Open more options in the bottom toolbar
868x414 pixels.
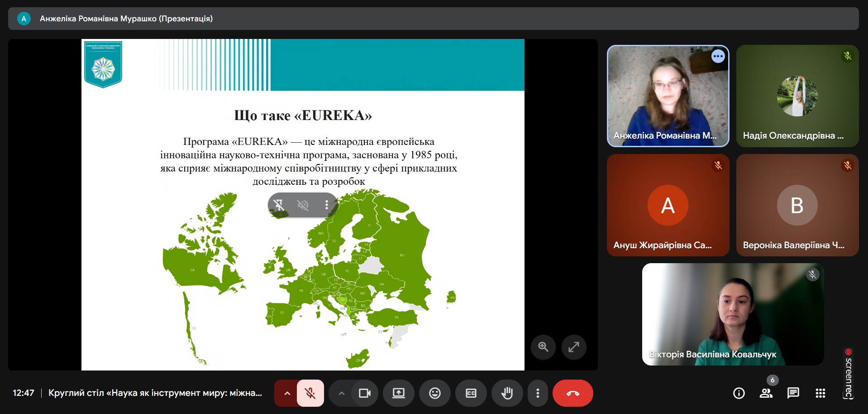tap(538, 393)
